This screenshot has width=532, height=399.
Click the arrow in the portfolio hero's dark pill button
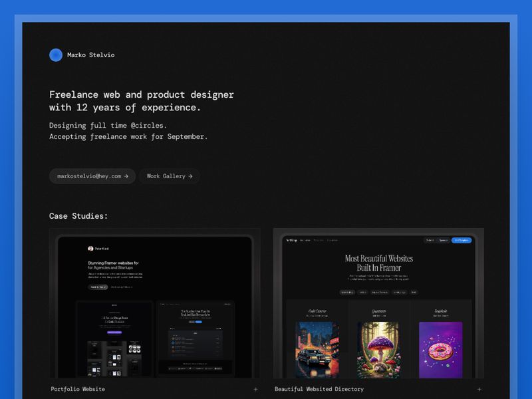tap(105, 287)
